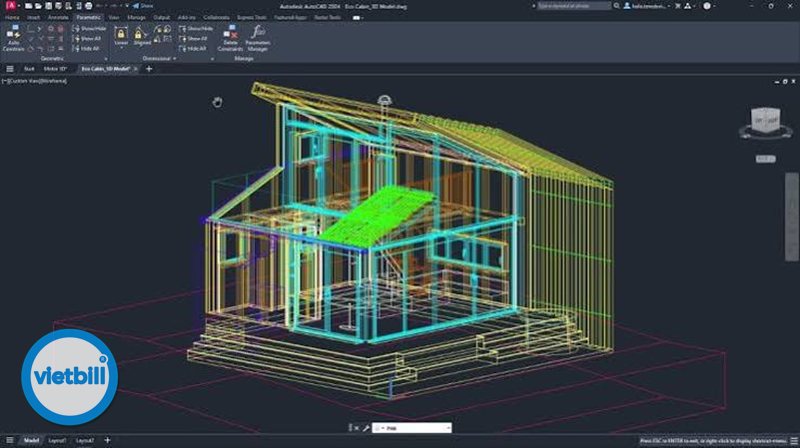
Task: Open the AutoCAD application menu logo
Action: pyautogui.click(x=10, y=6)
